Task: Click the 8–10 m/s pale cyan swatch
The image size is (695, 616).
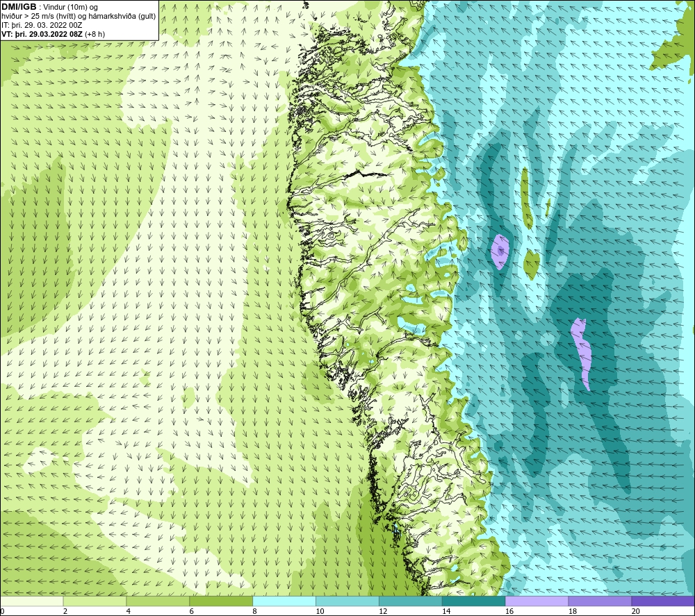Action: (284, 601)
